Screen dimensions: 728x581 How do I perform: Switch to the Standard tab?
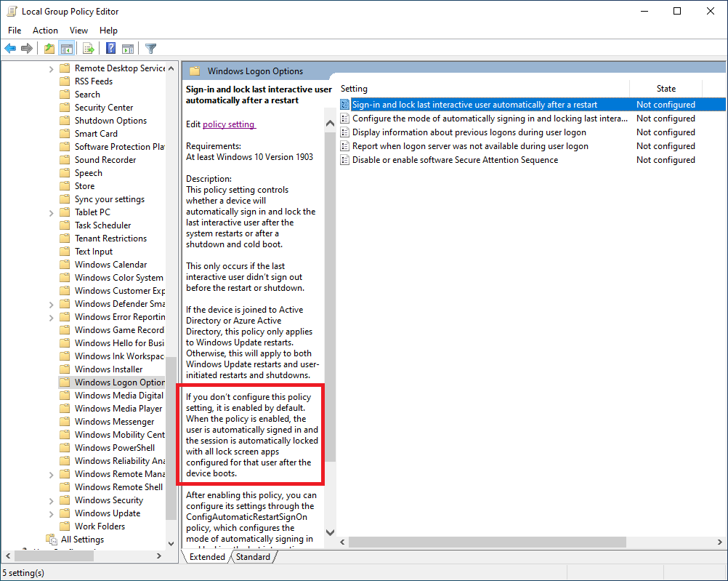click(x=254, y=556)
